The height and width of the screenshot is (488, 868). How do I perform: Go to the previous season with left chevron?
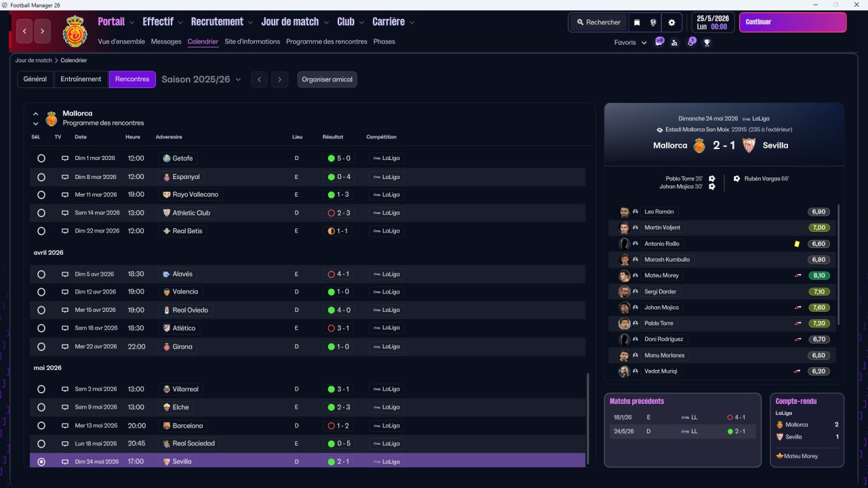[259, 79]
